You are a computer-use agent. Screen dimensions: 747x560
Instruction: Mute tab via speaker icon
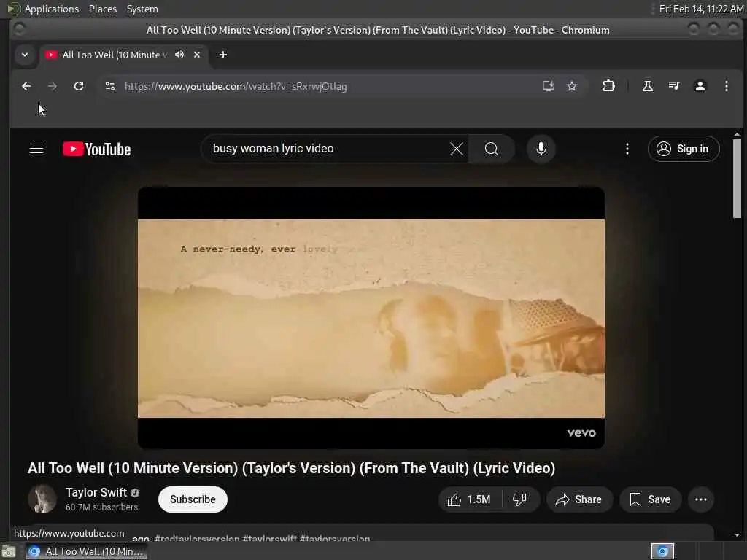179,55
